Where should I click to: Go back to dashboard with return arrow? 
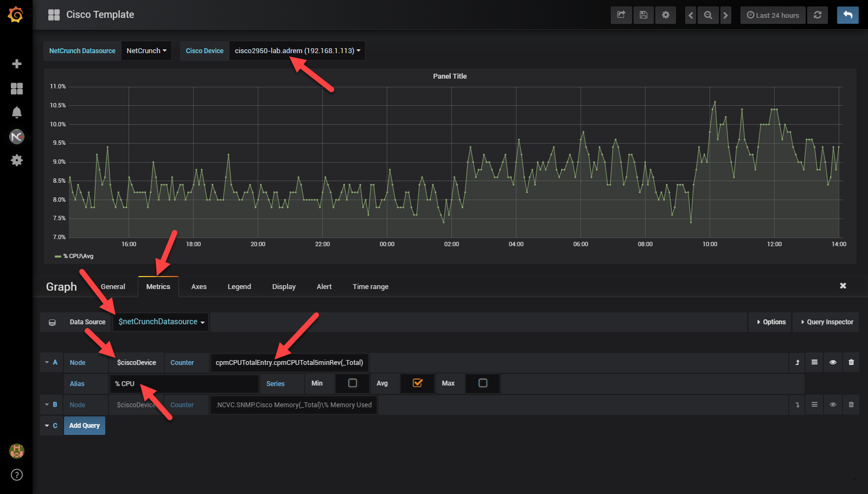click(848, 15)
